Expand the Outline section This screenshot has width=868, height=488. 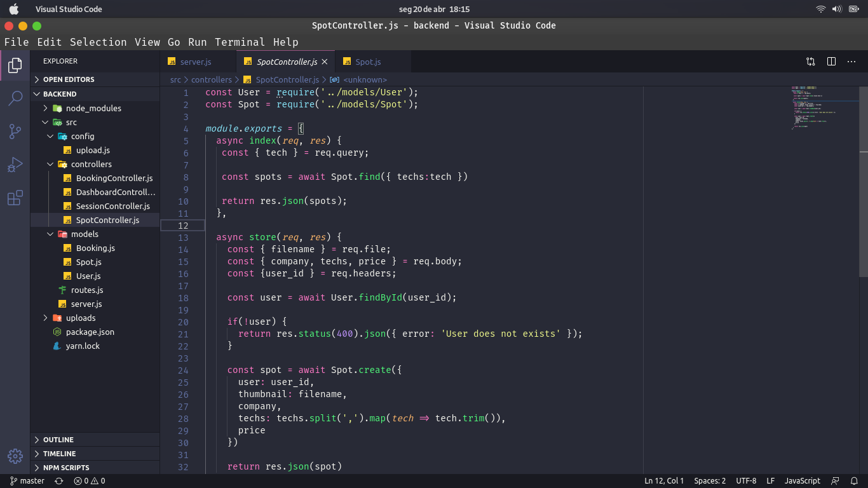[95, 440]
